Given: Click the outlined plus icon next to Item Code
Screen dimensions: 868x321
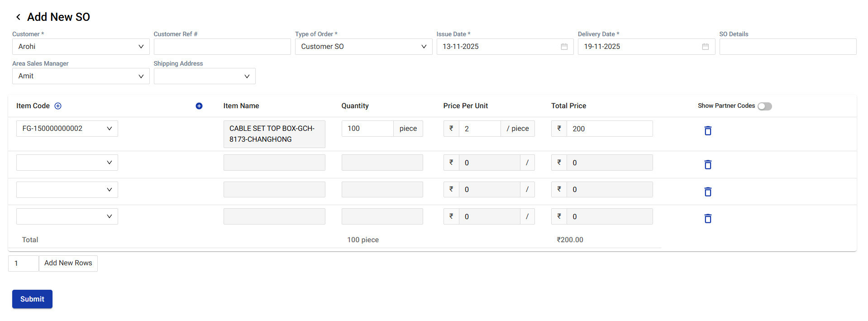Looking at the screenshot, I should pos(58,106).
